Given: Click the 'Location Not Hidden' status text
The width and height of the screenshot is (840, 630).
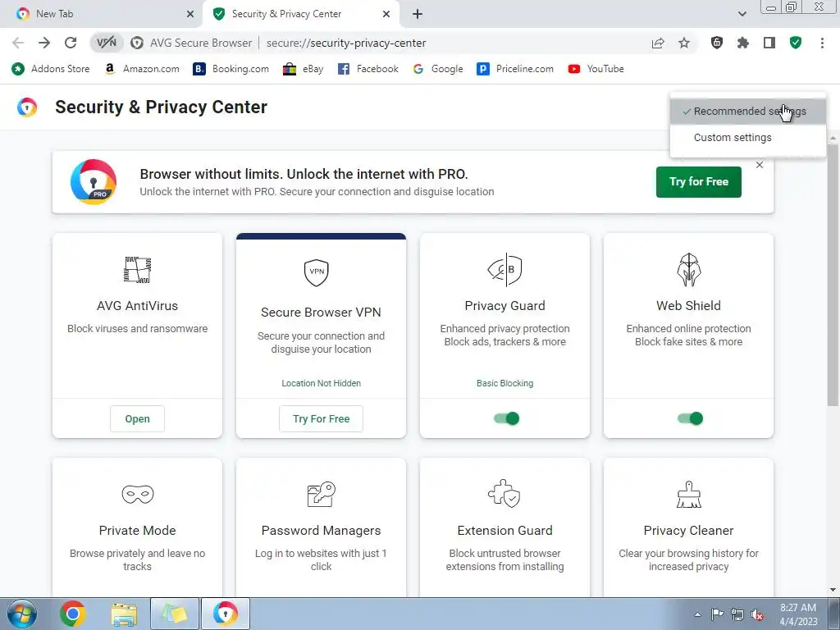Looking at the screenshot, I should (321, 384).
